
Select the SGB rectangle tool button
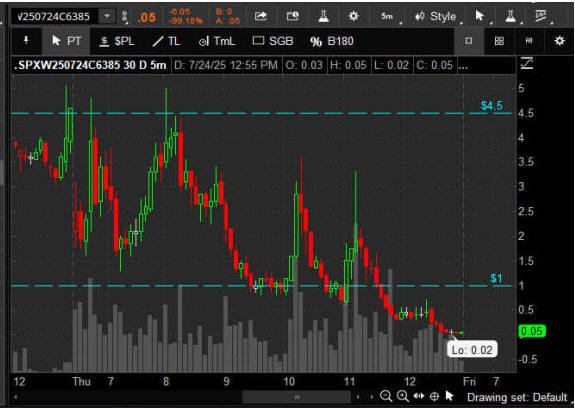tap(273, 41)
